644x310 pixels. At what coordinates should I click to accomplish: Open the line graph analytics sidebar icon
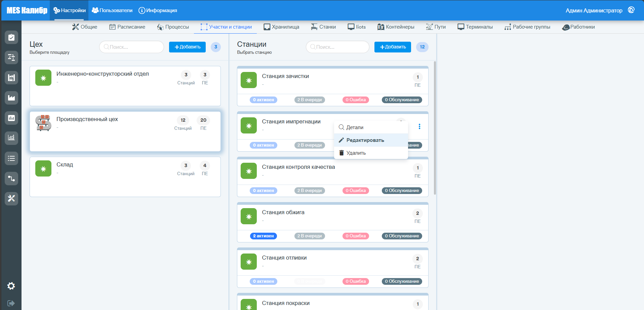pos(11,138)
